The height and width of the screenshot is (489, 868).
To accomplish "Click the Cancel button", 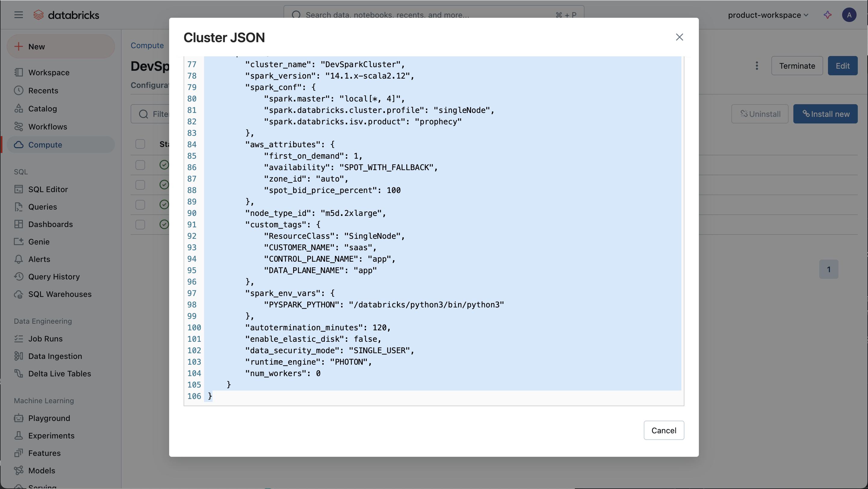I will coord(664,430).
